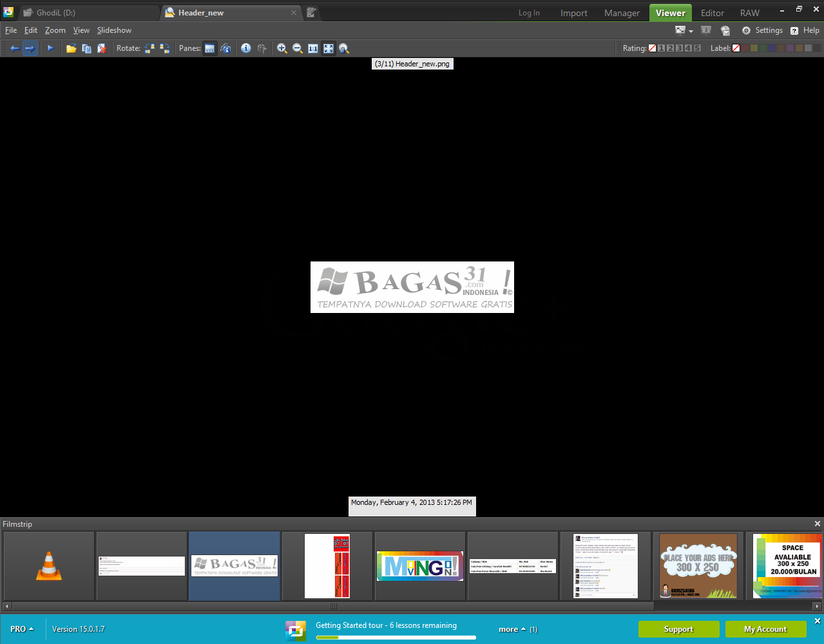Image resolution: width=824 pixels, height=644 pixels.
Task: Clear rating with the no-rating box
Action: (x=652, y=48)
